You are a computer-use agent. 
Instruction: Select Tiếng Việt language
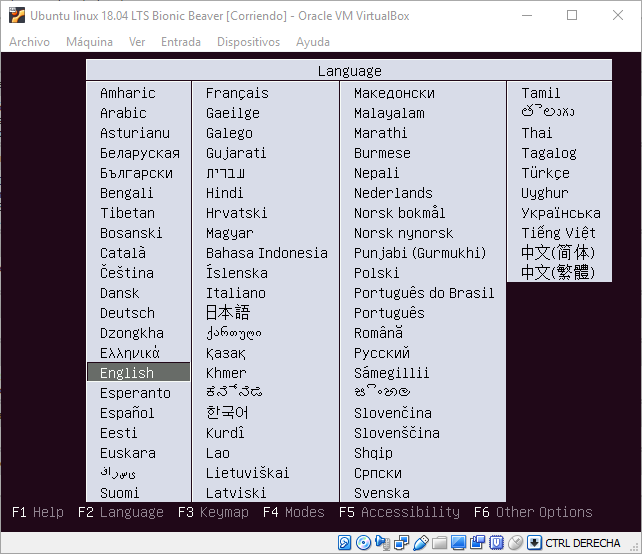pyautogui.click(x=558, y=233)
